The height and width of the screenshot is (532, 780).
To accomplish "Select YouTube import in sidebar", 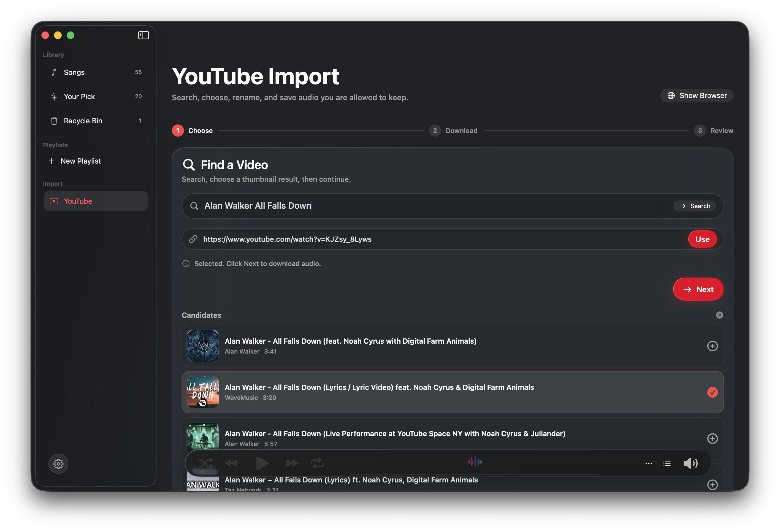I will (x=96, y=201).
